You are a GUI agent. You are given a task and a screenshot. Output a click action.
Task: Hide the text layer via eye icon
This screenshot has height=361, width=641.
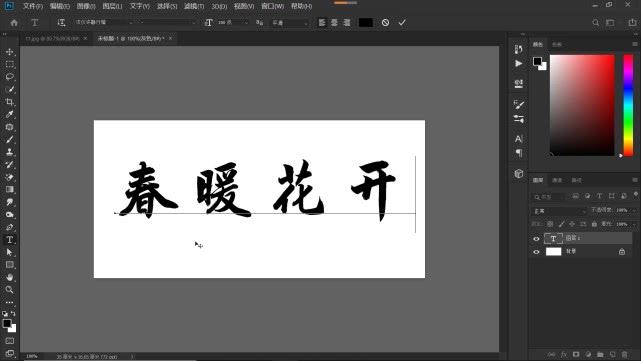tap(536, 239)
